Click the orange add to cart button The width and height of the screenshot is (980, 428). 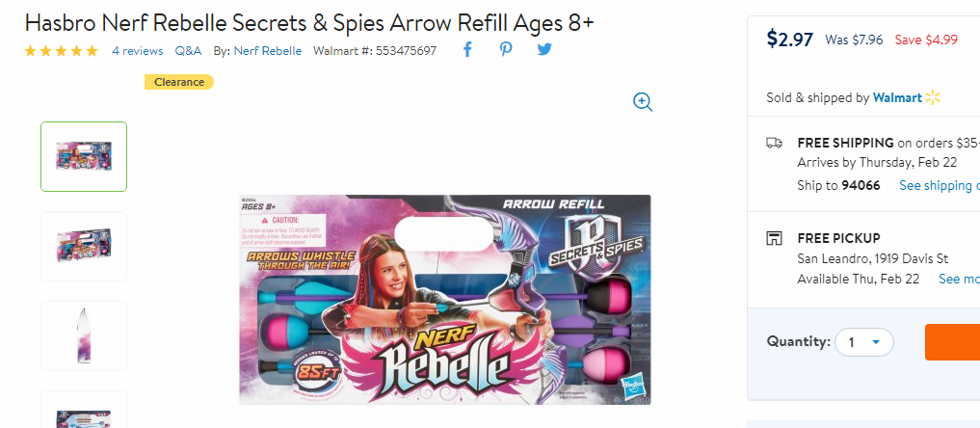click(x=952, y=342)
